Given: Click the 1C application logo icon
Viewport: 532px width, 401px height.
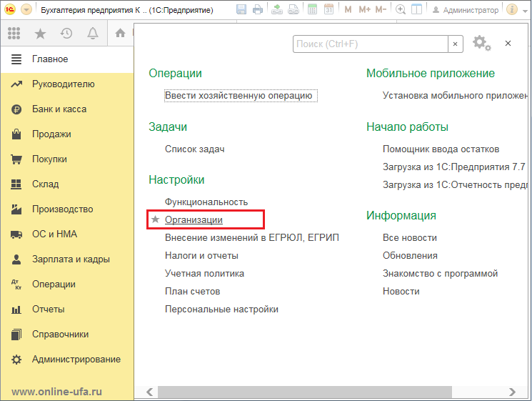Looking at the screenshot, I should [9, 9].
